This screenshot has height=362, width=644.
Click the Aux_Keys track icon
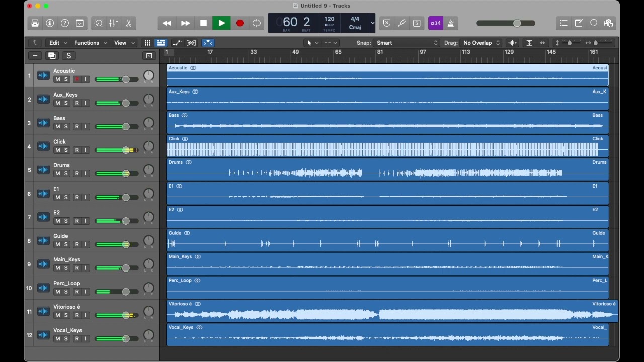44,100
